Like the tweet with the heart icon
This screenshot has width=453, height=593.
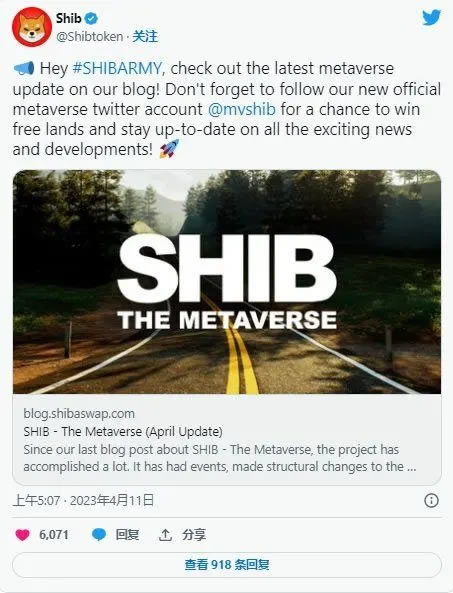tap(22, 535)
